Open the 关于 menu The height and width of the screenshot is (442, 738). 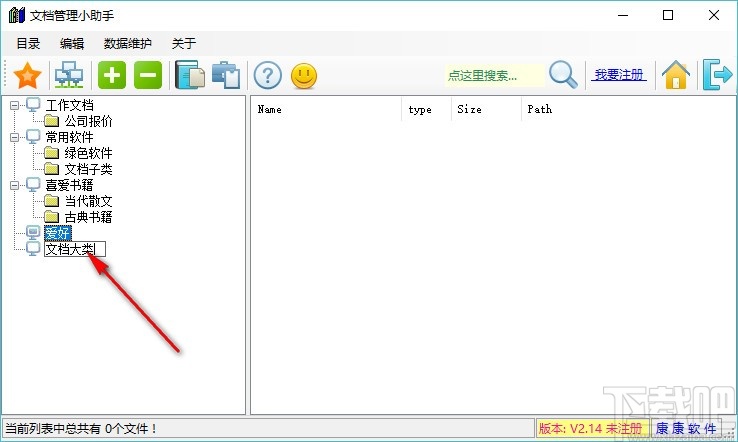(184, 44)
